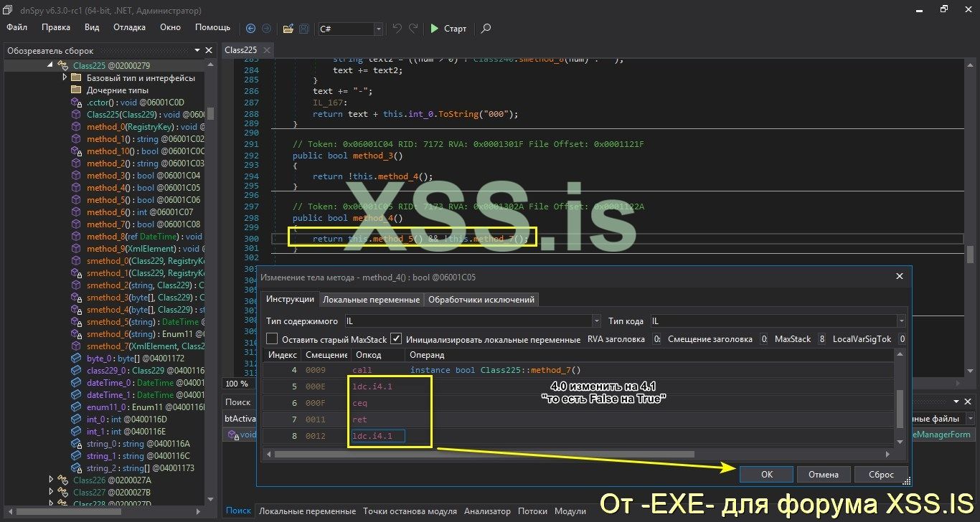
Task: Select method_5() : bool in the tree
Action: tap(143, 200)
